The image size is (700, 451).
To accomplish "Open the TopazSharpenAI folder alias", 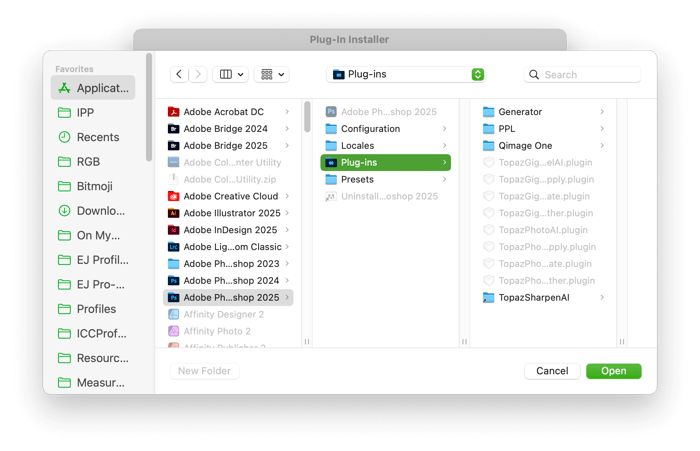I will (543, 297).
